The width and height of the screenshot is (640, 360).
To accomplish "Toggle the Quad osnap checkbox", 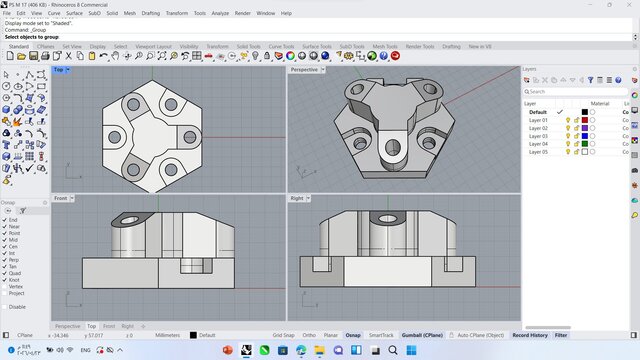I will coord(4,273).
